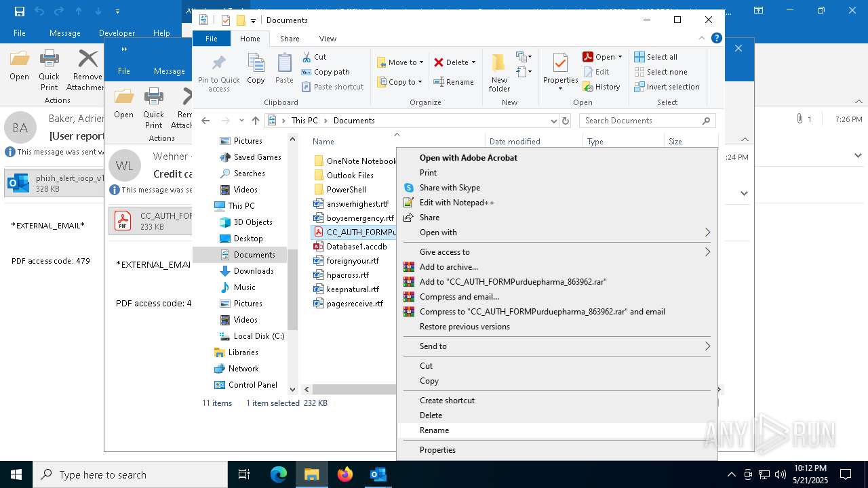
Task: Open Microsoft Edge from the taskbar
Action: pos(279,474)
